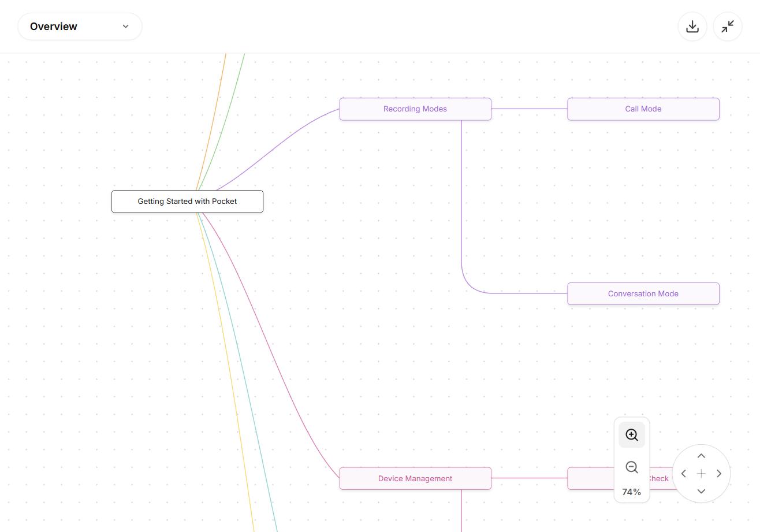The width and height of the screenshot is (760, 532).
Task: Select the Getting Started with Pocket node
Action: (187, 202)
